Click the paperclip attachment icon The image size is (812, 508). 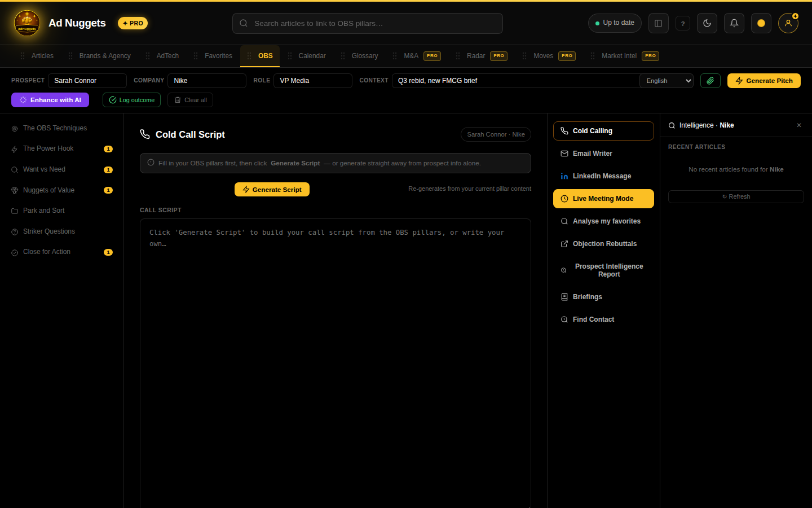point(710,81)
